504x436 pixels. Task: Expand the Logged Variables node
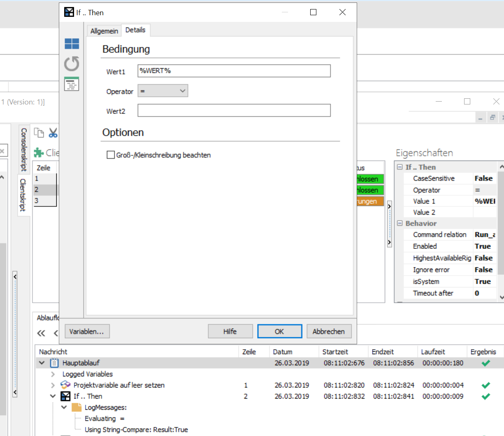(53, 374)
